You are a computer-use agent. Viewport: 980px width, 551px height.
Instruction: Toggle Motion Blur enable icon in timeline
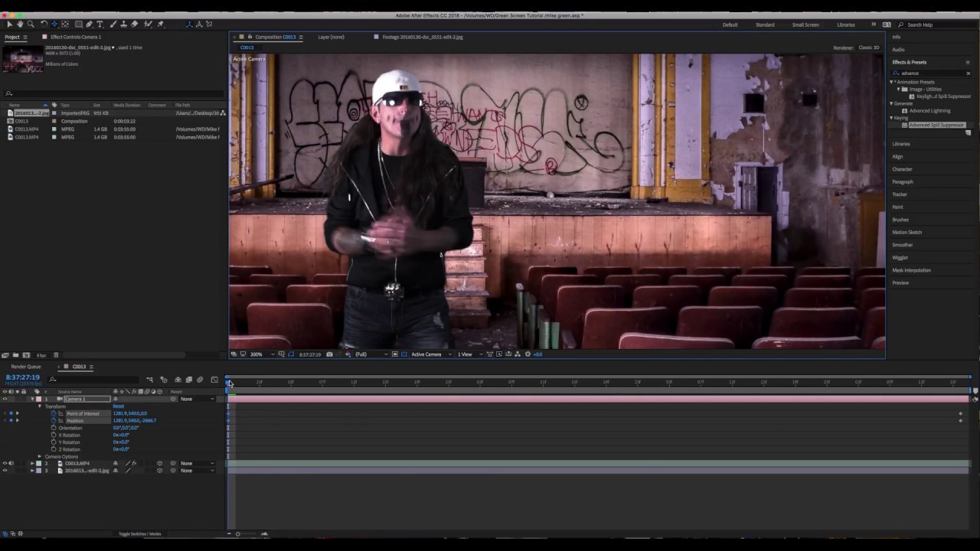(200, 380)
